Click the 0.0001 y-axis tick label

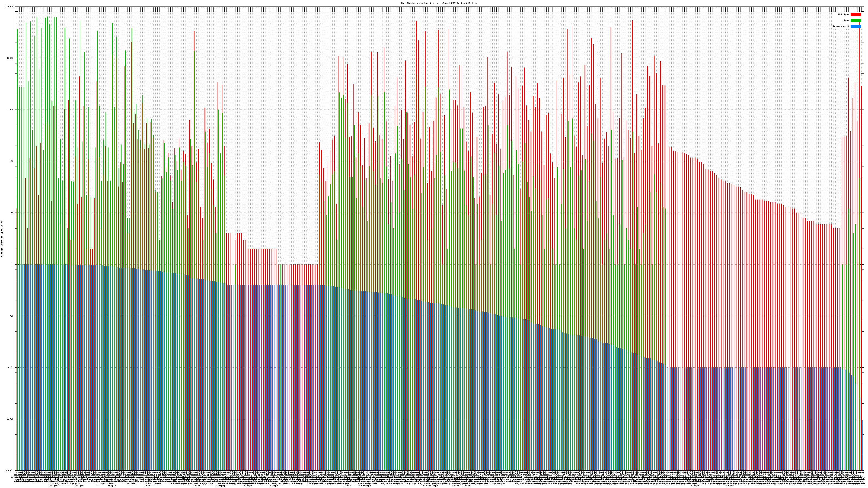[x=10, y=470]
